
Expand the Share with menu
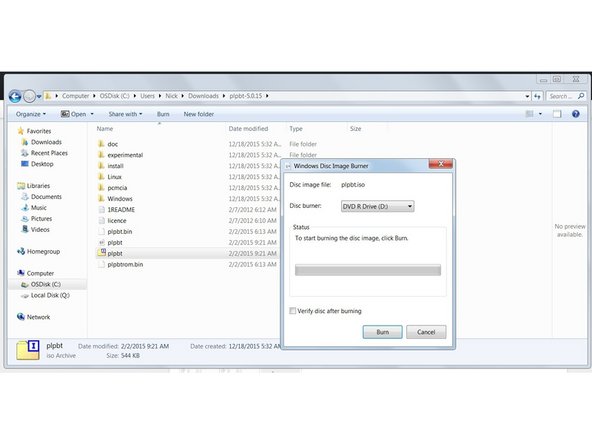125,114
